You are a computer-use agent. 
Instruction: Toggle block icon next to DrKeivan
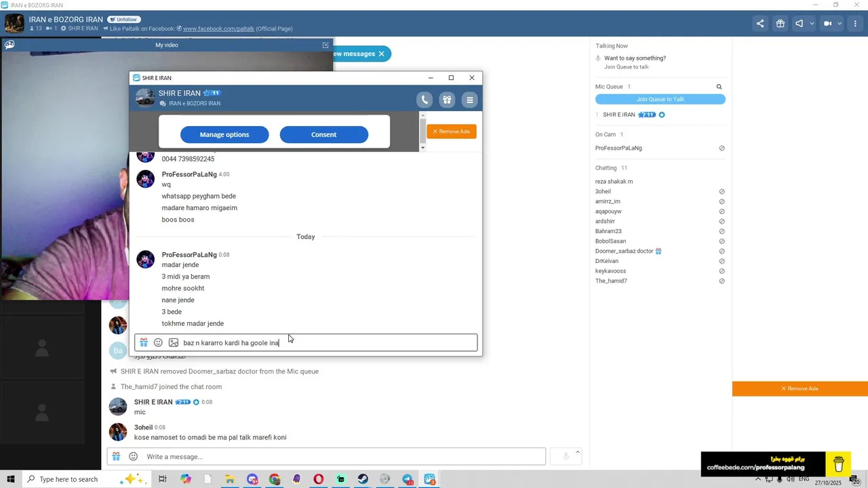tap(722, 261)
